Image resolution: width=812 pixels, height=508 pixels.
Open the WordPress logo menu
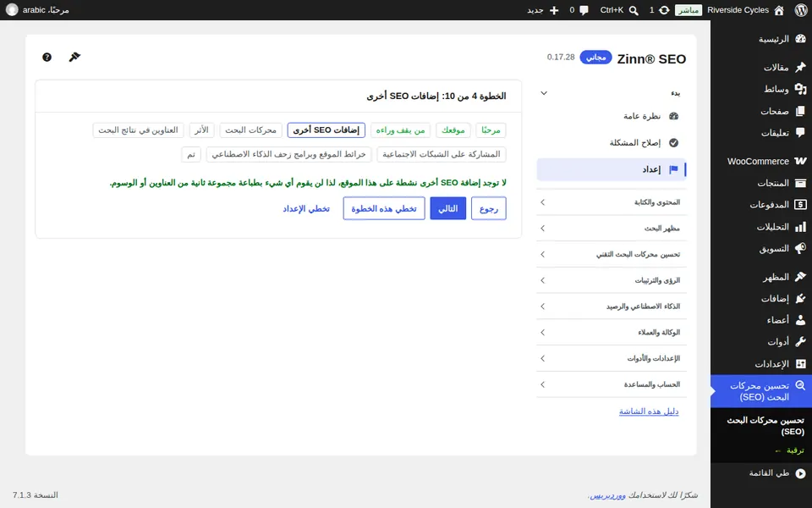[801, 10]
